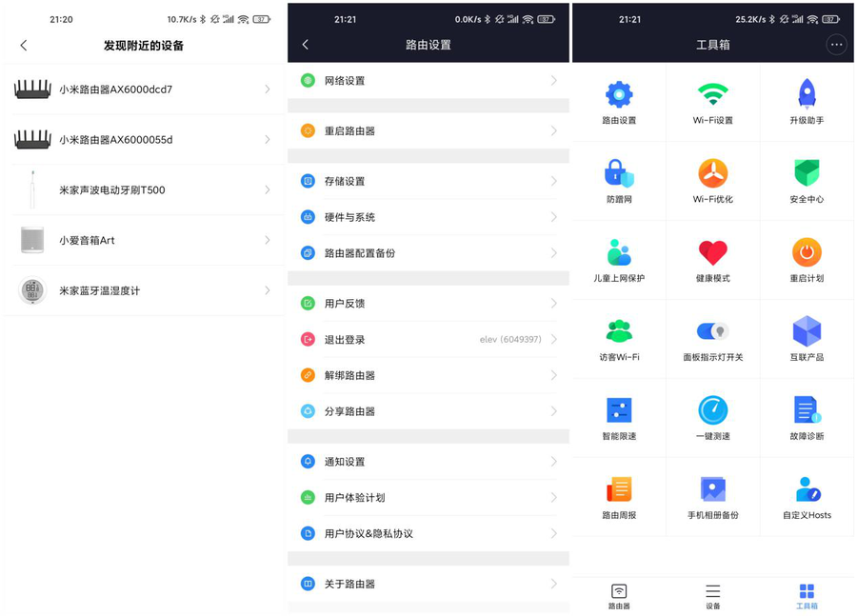Open the 自定义Hosts icon

tap(806, 490)
